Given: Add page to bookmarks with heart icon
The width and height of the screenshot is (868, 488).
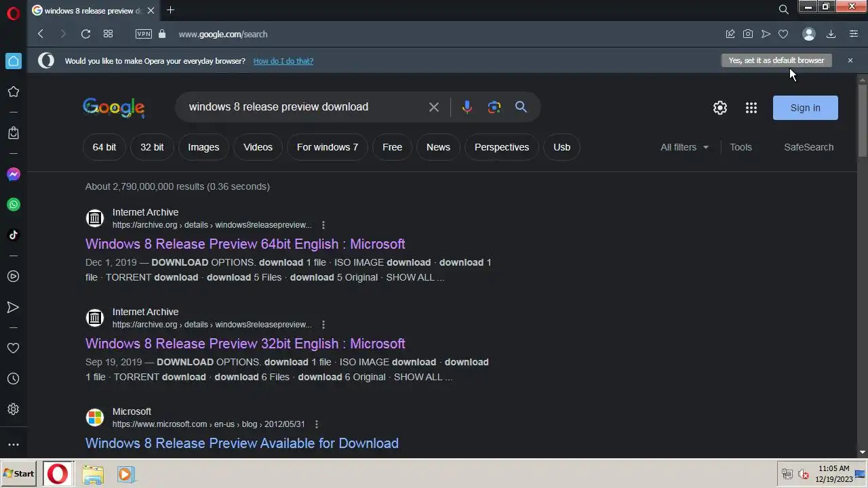Looking at the screenshot, I should 783,34.
